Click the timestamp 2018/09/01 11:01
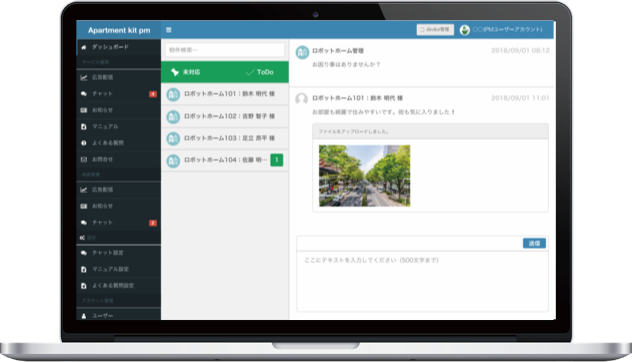This screenshot has height=362, width=632. click(520, 98)
